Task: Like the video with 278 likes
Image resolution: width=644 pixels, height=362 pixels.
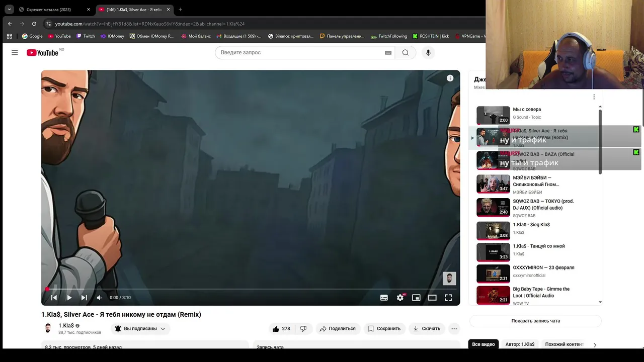Action: pos(281,329)
